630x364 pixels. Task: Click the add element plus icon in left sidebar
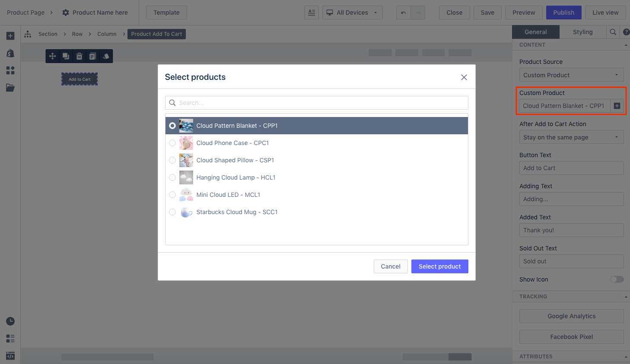tap(10, 36)
